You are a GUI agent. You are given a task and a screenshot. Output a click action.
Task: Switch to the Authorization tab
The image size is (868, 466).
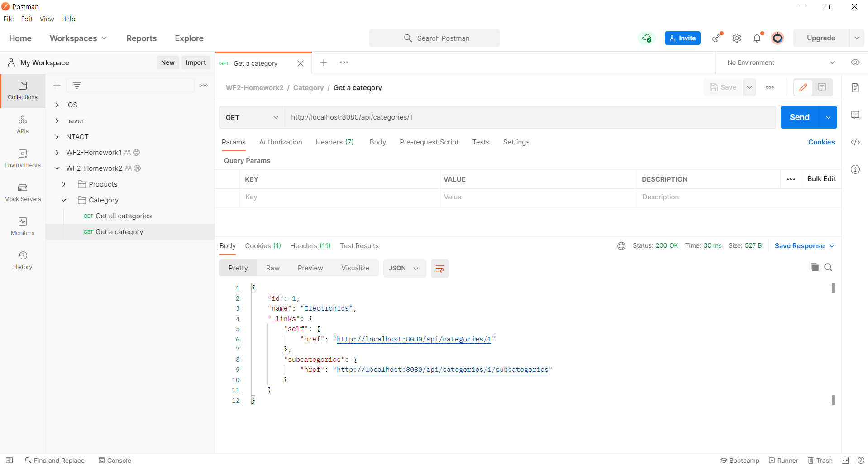[x=281, y=142]
